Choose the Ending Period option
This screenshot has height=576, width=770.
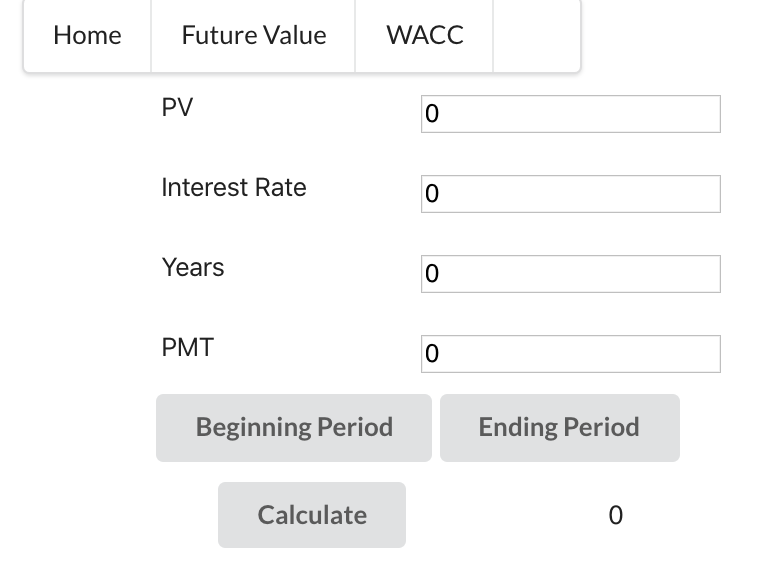[560, 428]
